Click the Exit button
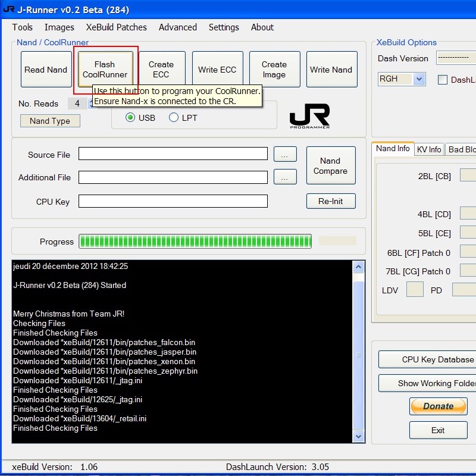 [438, 430]
